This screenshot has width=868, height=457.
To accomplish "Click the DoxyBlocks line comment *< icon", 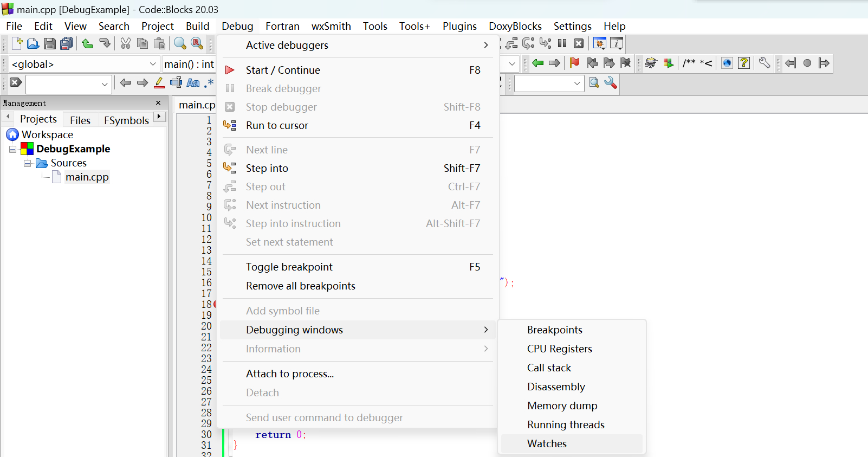I will [706, 63].
